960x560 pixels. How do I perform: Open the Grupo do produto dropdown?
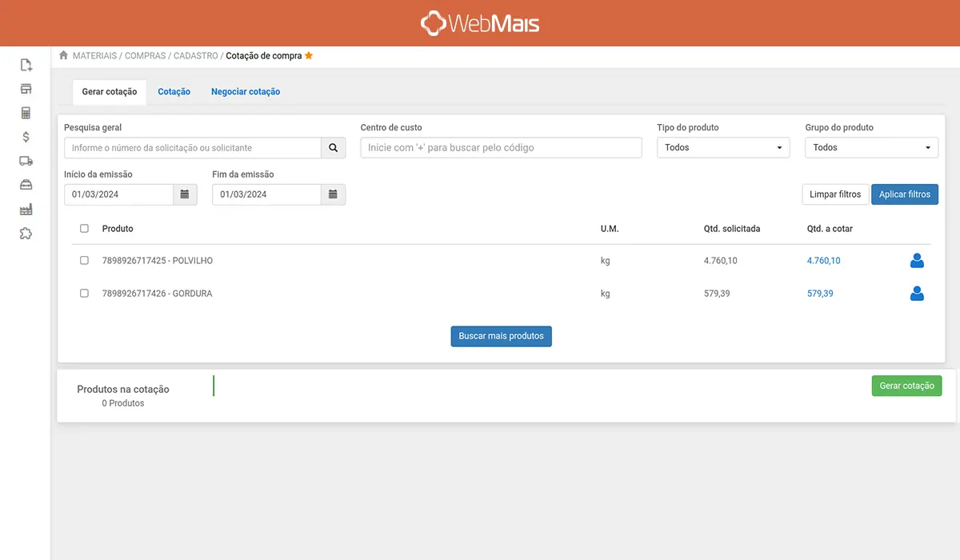point(871,147)
